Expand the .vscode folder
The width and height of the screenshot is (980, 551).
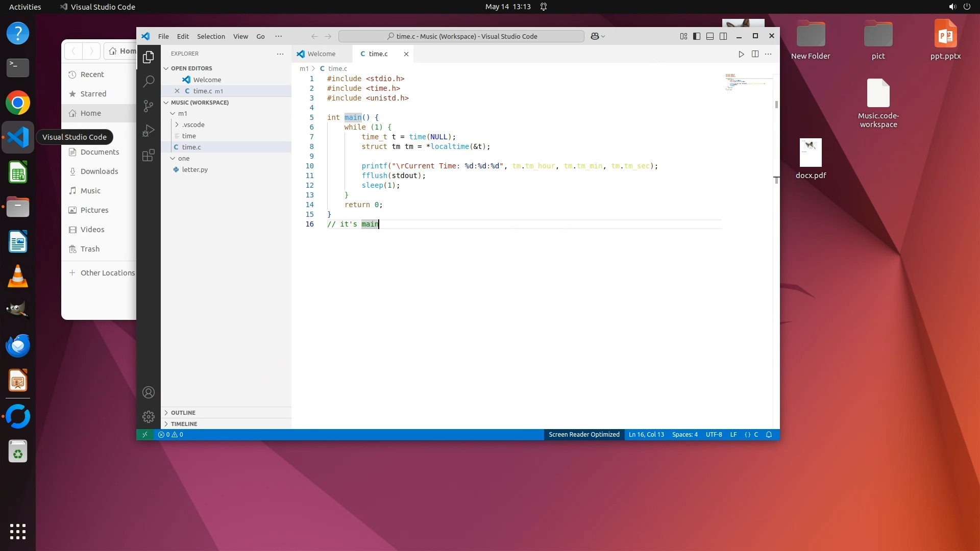click(x=193, y=124)
